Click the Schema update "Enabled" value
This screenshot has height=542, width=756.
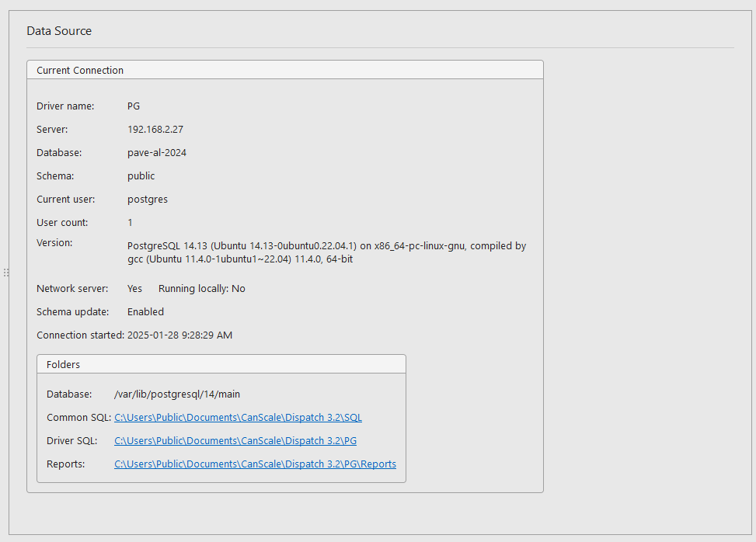pyautogui.click(x=145, y=311)
